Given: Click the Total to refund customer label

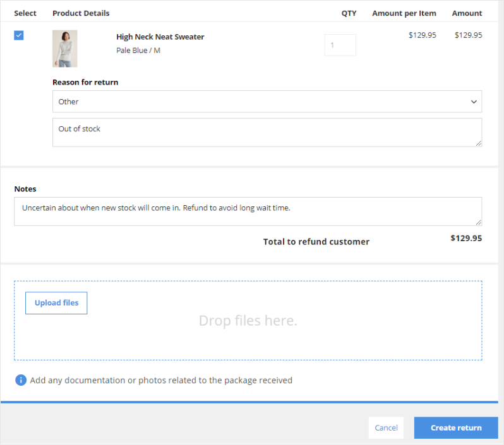Looking at the screenshot, I should point(316,242).
